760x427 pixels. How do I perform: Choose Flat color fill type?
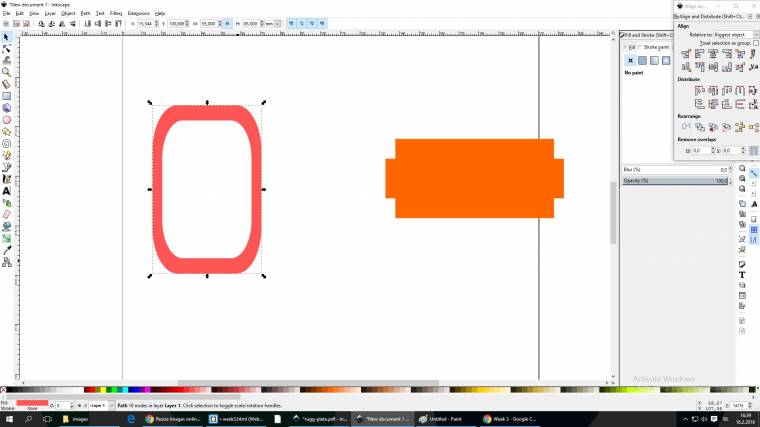tap(642, 61)
